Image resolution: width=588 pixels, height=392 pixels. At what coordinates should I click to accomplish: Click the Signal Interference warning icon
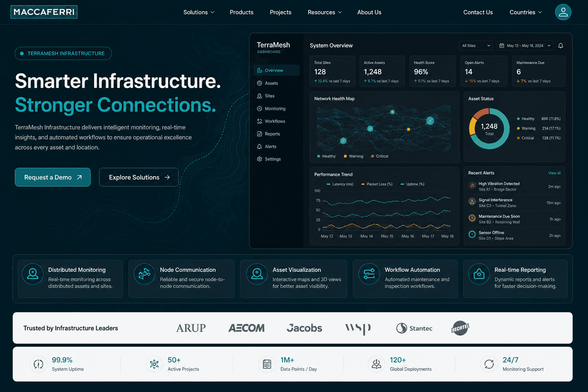click(472, 202)
